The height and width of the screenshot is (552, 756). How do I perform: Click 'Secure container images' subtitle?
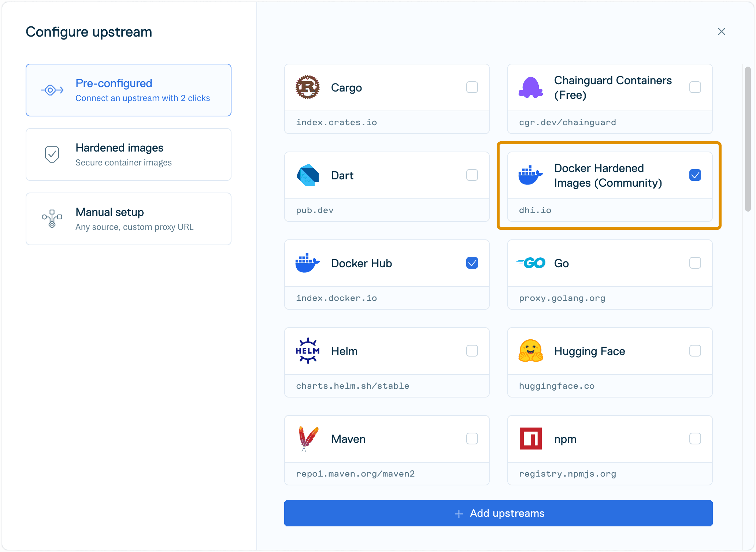coord(123,163)
